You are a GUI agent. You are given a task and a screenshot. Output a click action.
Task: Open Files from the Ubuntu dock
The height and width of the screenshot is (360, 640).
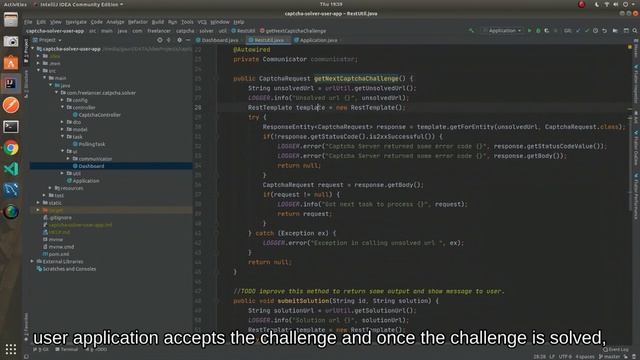[11, 20]
